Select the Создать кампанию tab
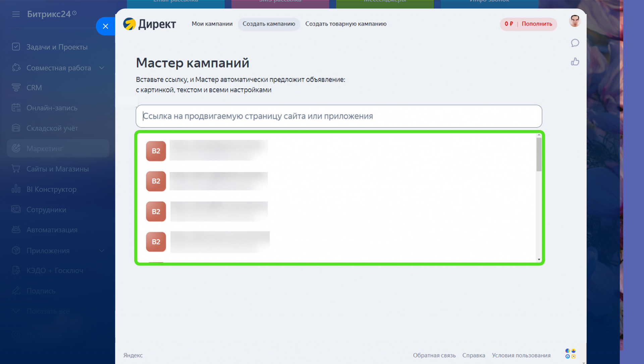Screen dimensions: 644x364 269,24
